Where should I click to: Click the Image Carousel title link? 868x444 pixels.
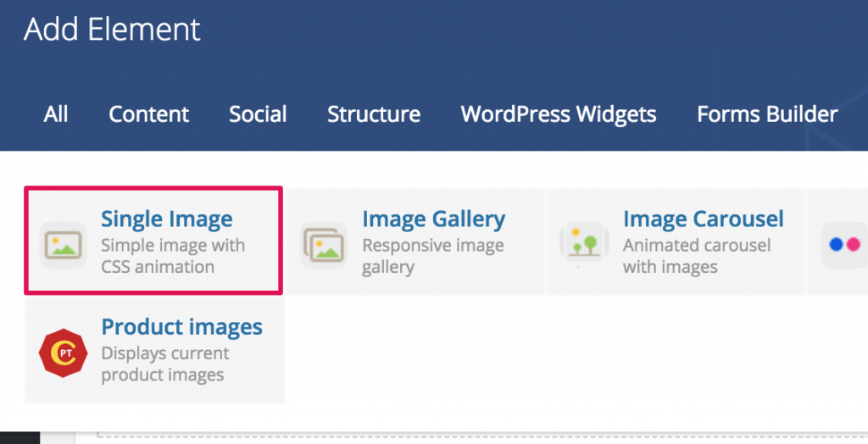coord(703,219)
